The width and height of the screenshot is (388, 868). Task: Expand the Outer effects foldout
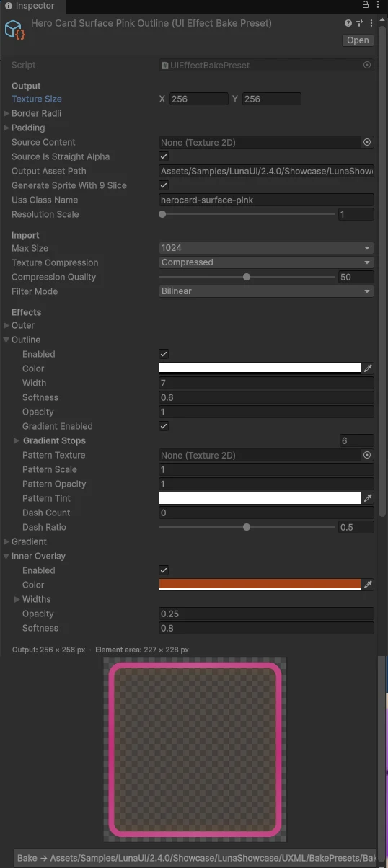click(x=6, y=325)
